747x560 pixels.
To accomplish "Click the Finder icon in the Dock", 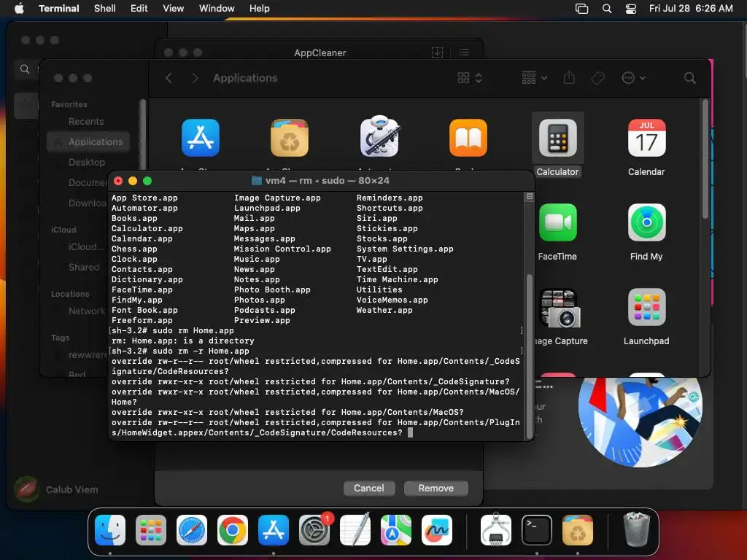I will point(110,530).
